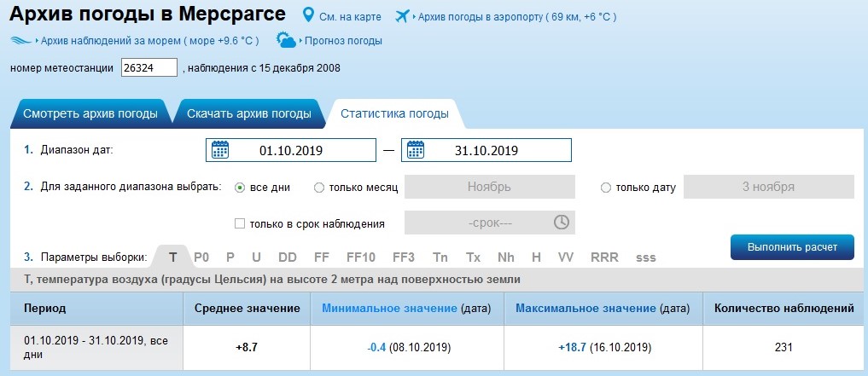
Task: Click the 'Среднее значение' column header
Action: coord(248,308)
